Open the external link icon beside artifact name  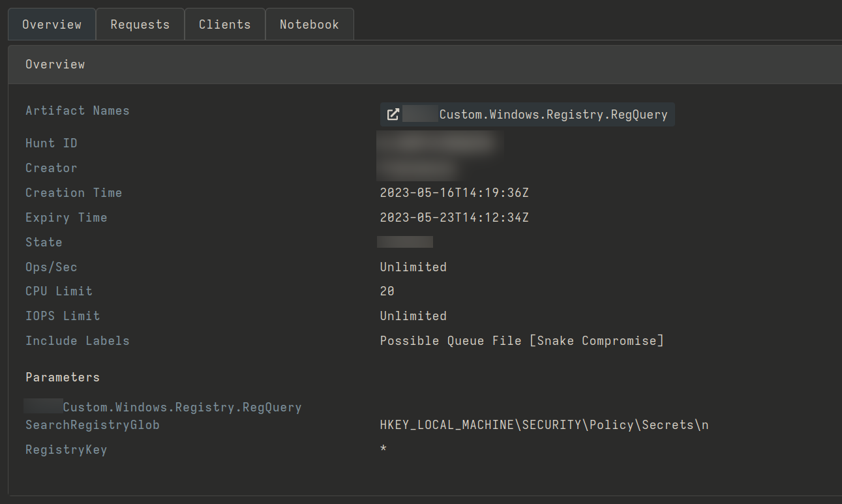coord(393,115)
